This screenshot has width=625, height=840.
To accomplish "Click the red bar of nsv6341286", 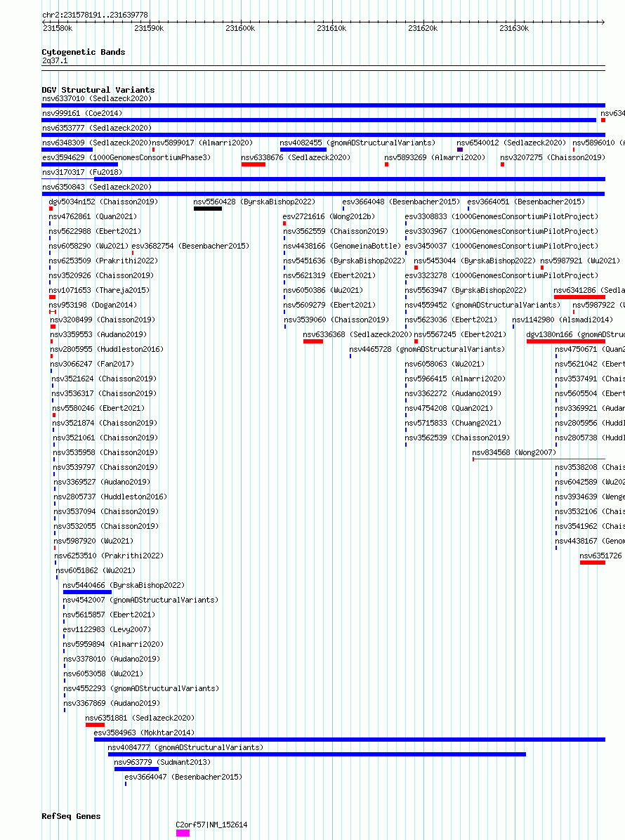I will (x=579, y=297).
